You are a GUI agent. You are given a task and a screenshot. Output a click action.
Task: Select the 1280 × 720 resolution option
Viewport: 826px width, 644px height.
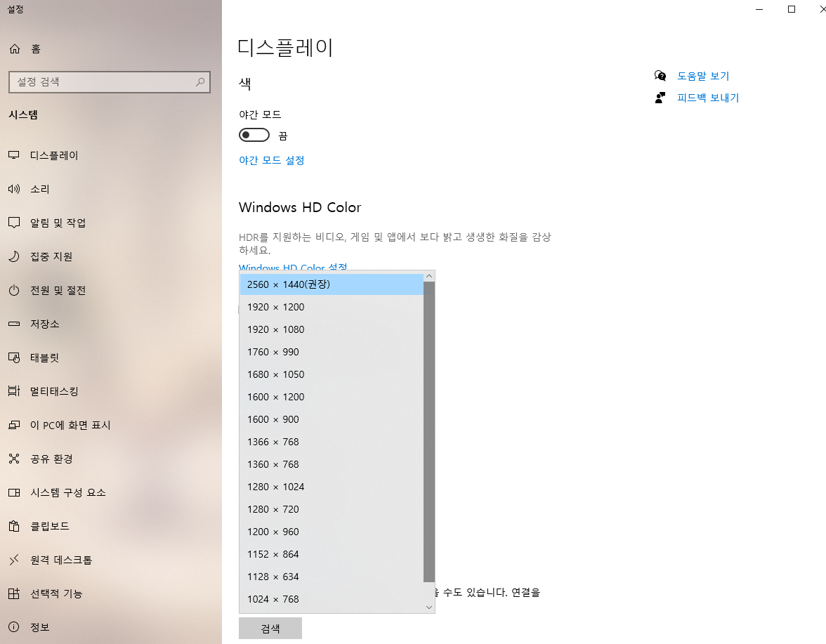(x=274, y=509)
